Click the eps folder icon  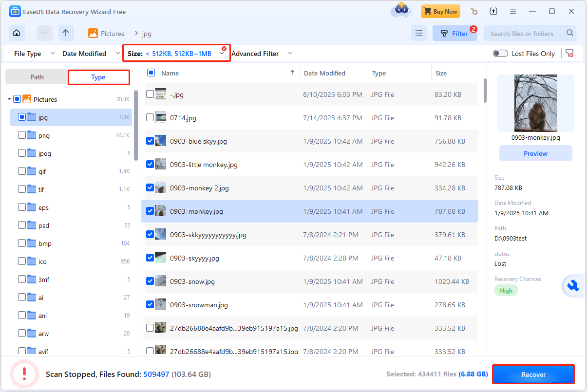[32, 207]
